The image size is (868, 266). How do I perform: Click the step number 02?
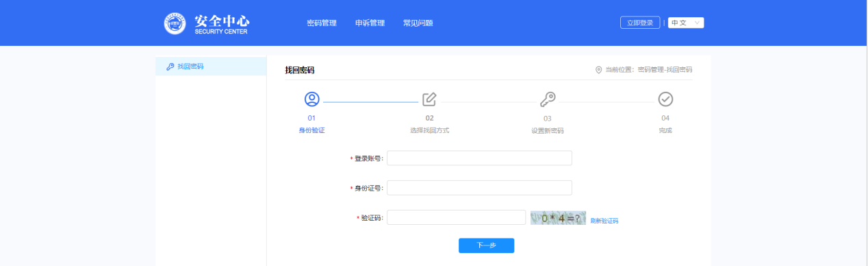click(430, 118)
